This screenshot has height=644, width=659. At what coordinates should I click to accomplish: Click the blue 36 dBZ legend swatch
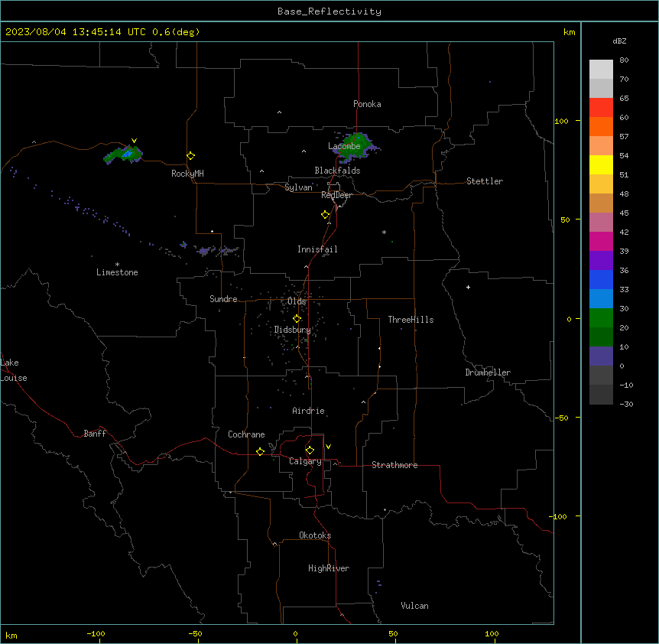click(601, 279)
